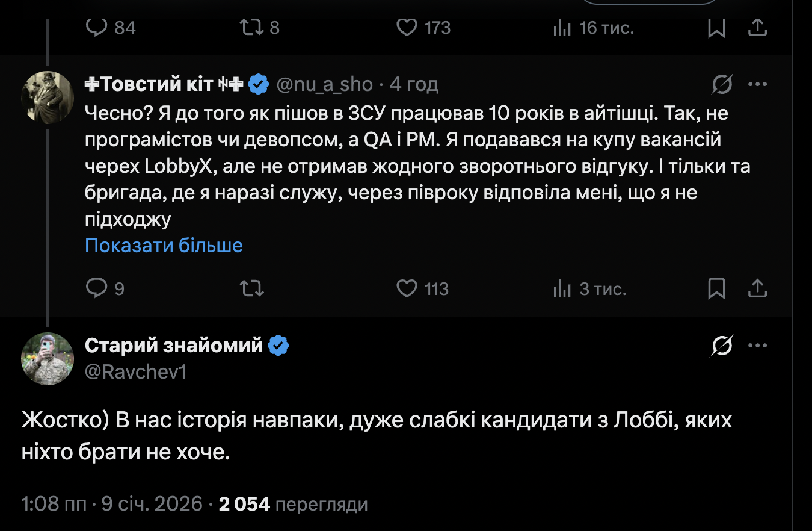Open analytics showing 3 тис. views
812x531 pixels.
point(562,289)
